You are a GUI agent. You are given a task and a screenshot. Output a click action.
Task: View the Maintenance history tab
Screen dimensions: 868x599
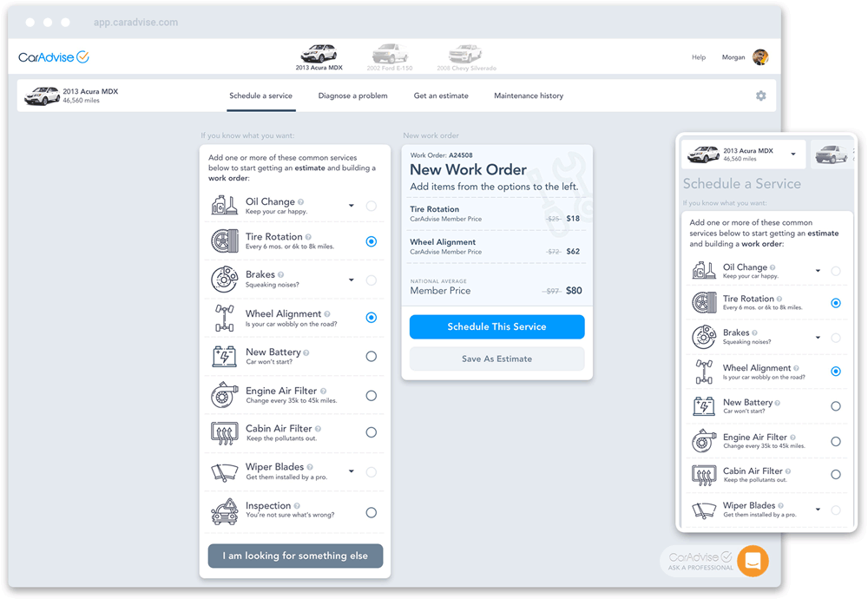click(x=529, y=95)
